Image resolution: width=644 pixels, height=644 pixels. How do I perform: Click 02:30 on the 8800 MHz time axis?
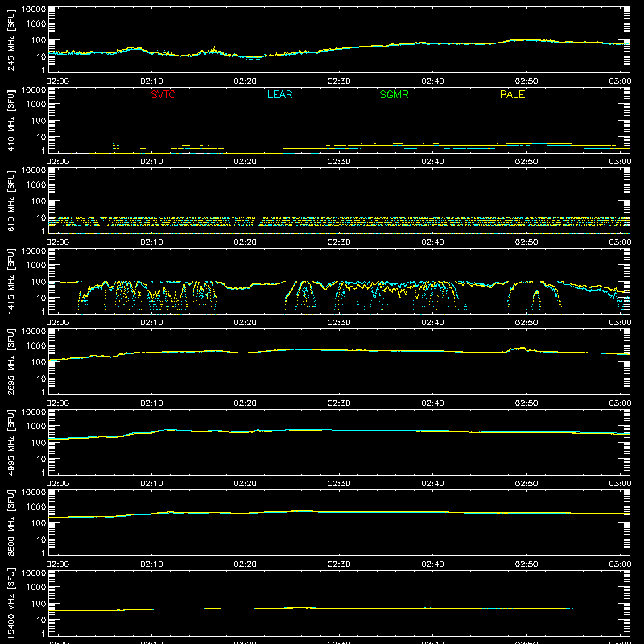[339, 564]
